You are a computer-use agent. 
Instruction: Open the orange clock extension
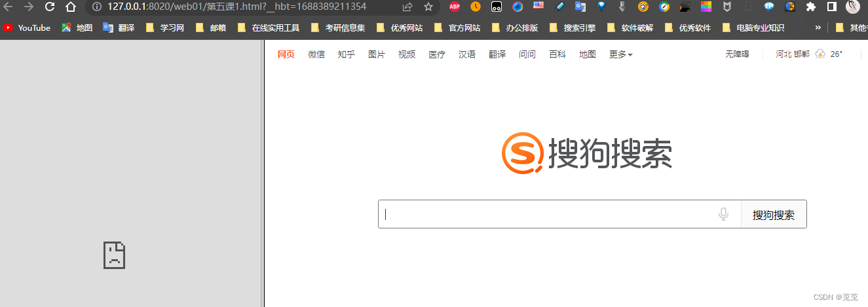click(x=476, y=7)
